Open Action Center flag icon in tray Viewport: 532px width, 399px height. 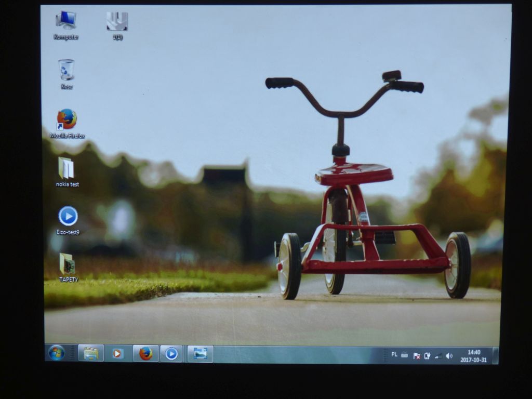coord(416,355)
